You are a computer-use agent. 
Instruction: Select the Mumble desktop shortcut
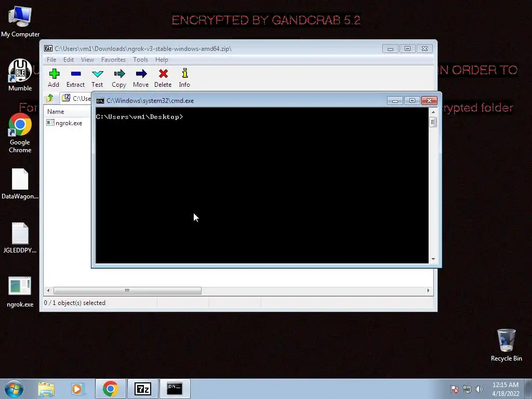(20, 75)
